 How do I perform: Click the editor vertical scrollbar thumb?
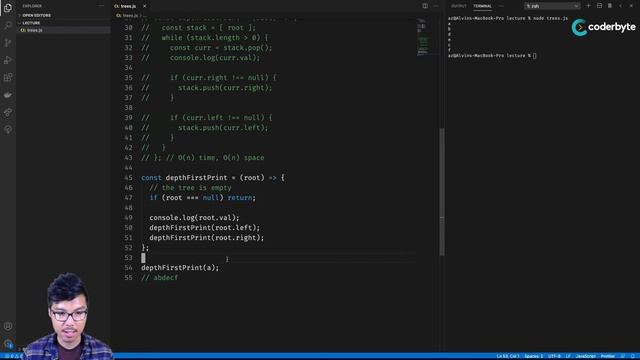point(442,192)
